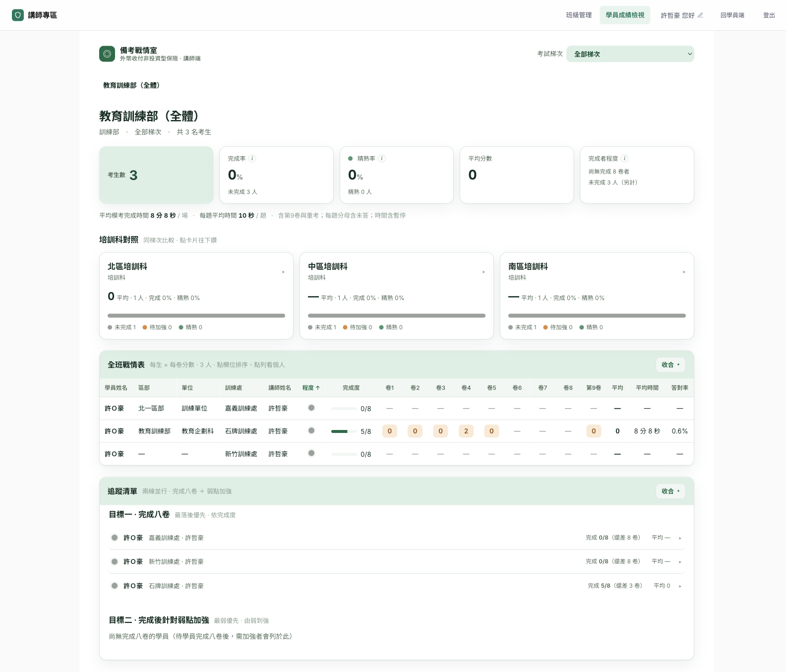Select the 學員成績檢視 tab

pos(625,15)
